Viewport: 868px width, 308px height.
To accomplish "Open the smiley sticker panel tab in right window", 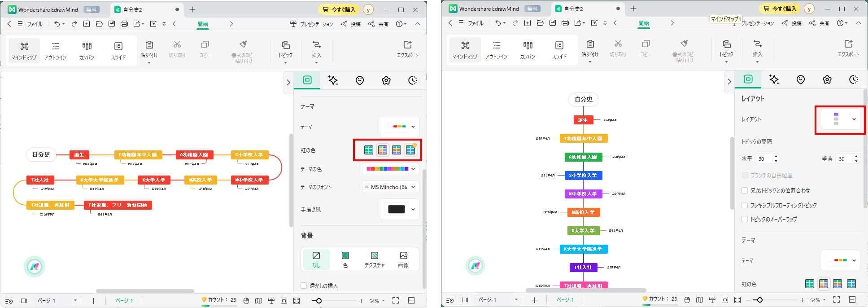I will click(800, 79).
